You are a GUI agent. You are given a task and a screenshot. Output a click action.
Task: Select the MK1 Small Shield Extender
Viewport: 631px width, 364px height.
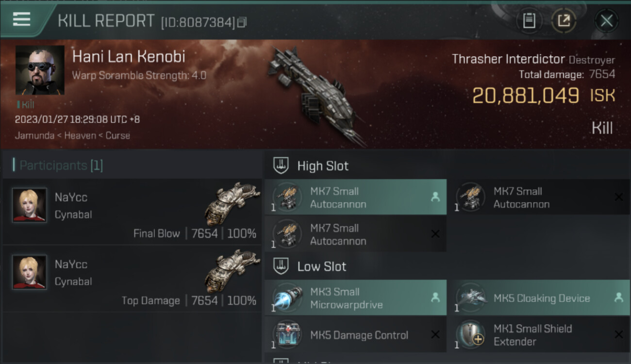[539, 335]
